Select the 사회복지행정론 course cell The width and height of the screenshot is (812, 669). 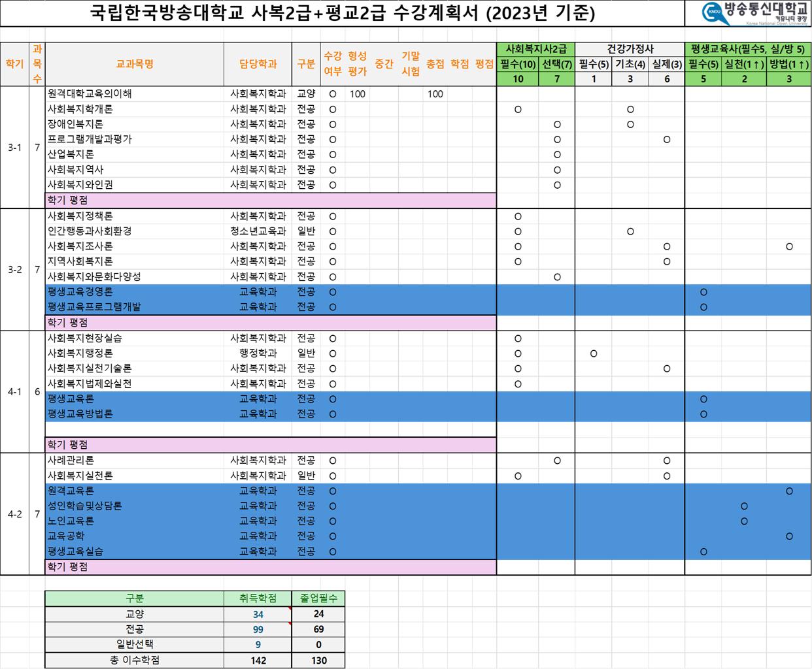(135, 353)
